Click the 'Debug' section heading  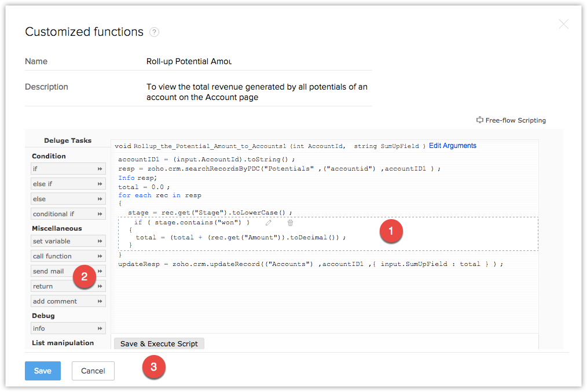tap(43, 316)
